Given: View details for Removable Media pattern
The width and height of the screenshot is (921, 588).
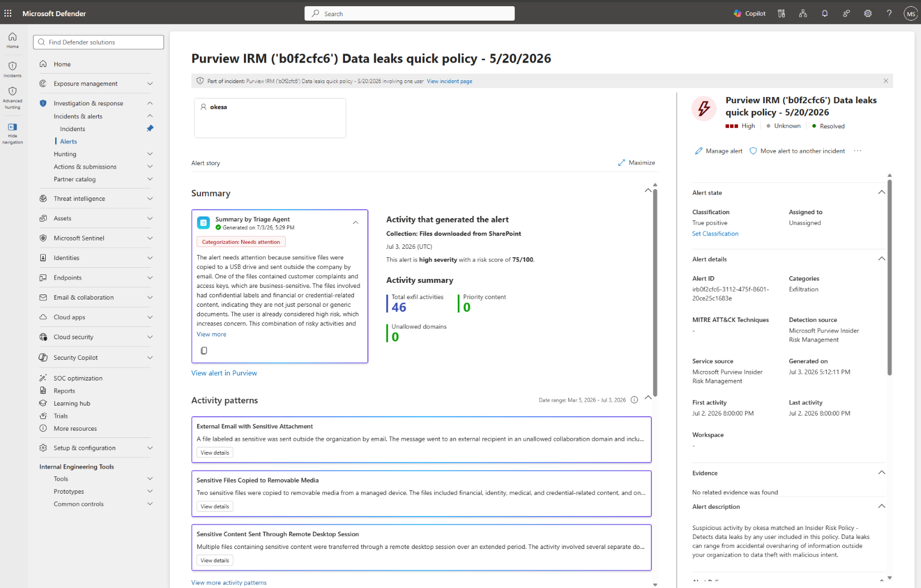Looking at the screenshot, I should [x=215, y=507].
